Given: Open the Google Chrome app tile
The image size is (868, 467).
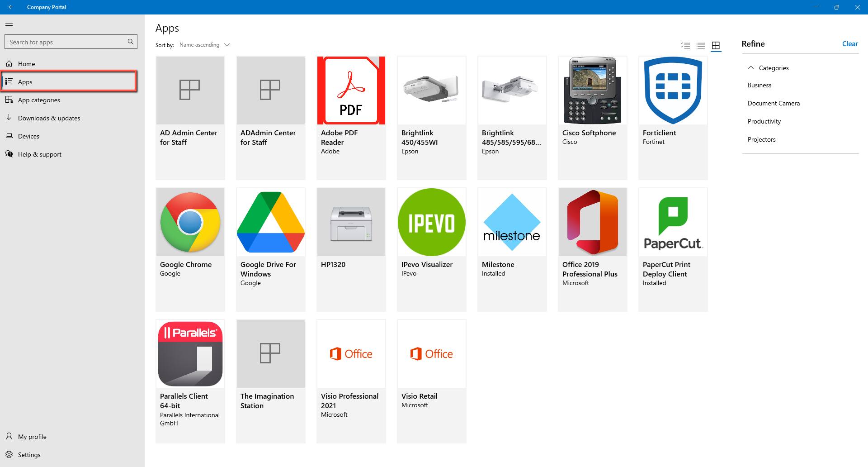Looking at the screenshot, I should (190, 249).
